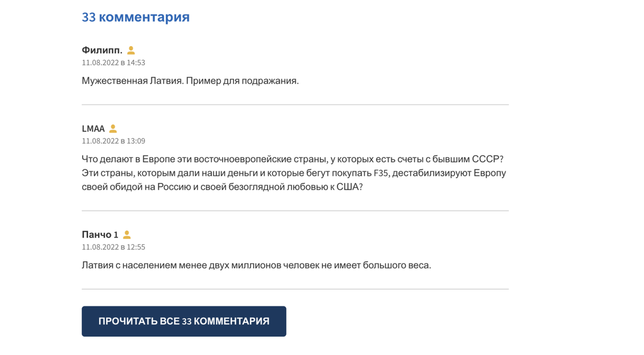Select the yellow profile icon of the first commenter
The width and height of the screenshot is (644, 355).
[x=131, y=50]
